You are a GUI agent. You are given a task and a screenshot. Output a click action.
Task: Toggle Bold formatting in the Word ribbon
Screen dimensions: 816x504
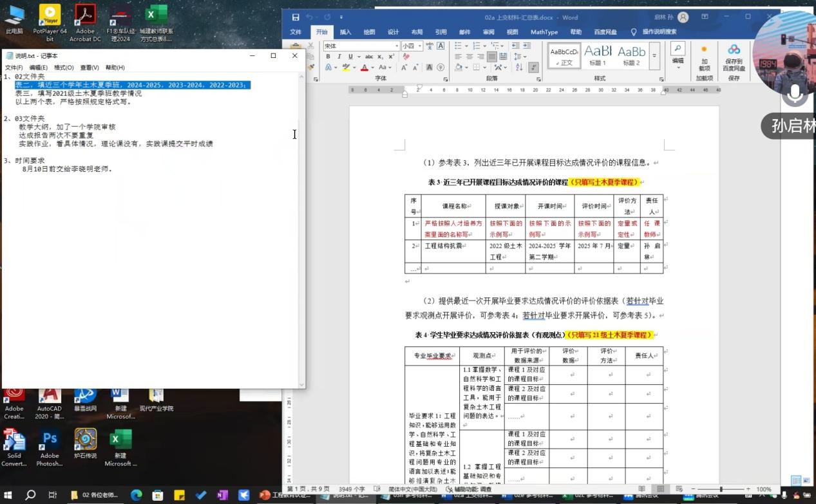[328, 57]
